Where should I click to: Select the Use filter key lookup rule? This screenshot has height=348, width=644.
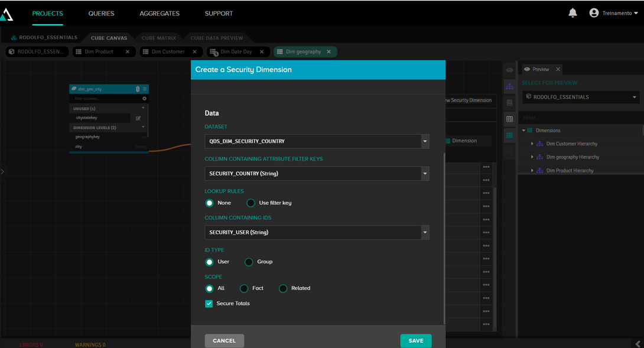coord(251,203)
